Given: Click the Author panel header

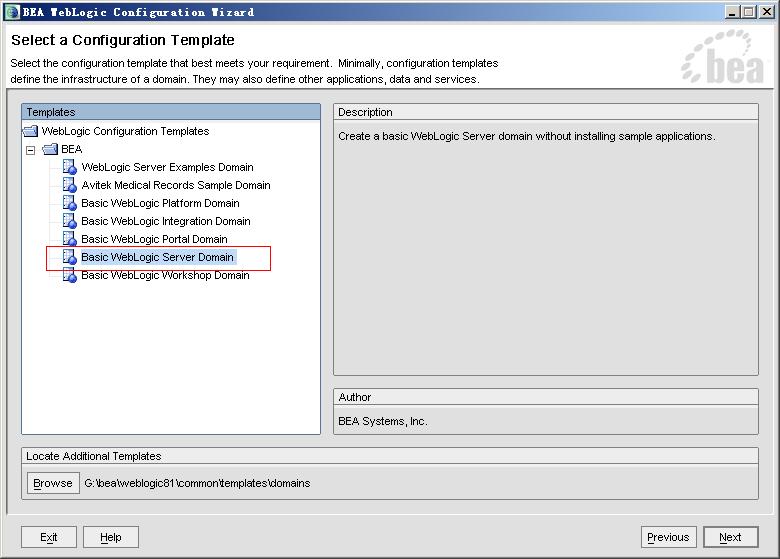Looking at the screenshot, I should 546,397.
